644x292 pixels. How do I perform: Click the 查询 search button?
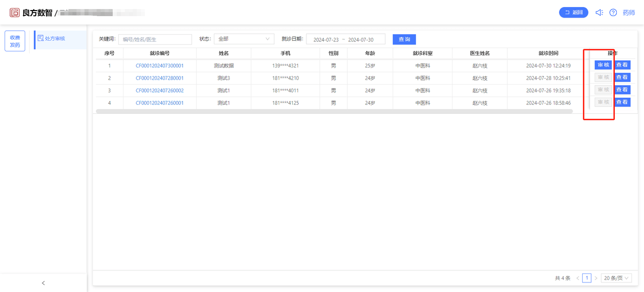click(x=405, y=39)
